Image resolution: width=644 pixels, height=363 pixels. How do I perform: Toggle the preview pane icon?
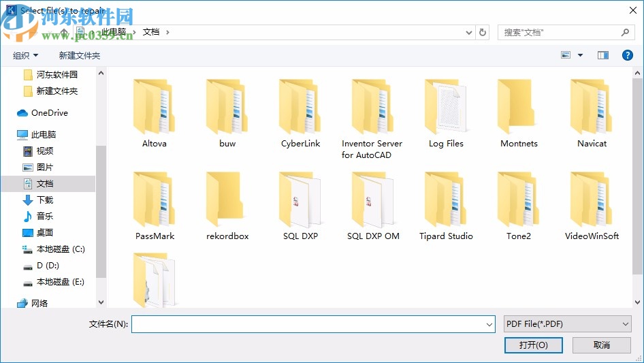click(603, 55)
